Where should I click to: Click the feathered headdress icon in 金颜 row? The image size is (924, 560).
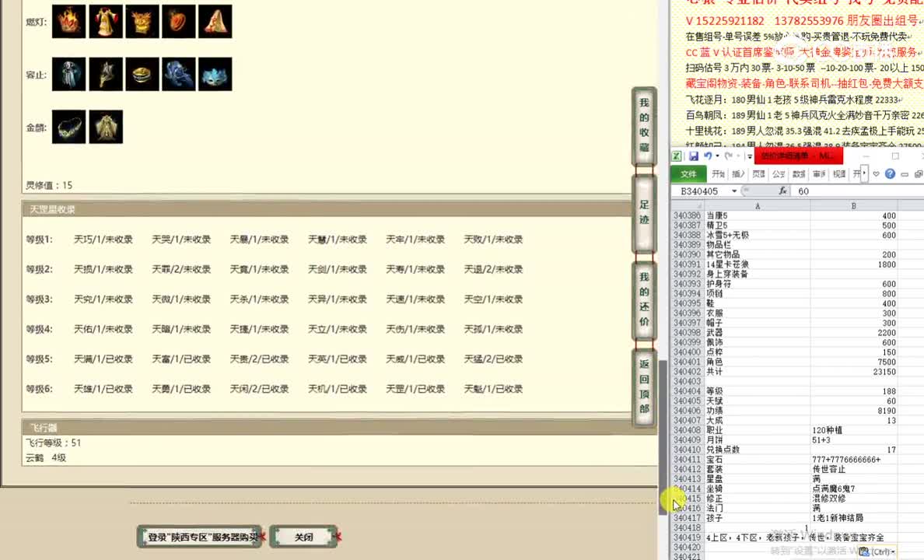pos(106,126)
